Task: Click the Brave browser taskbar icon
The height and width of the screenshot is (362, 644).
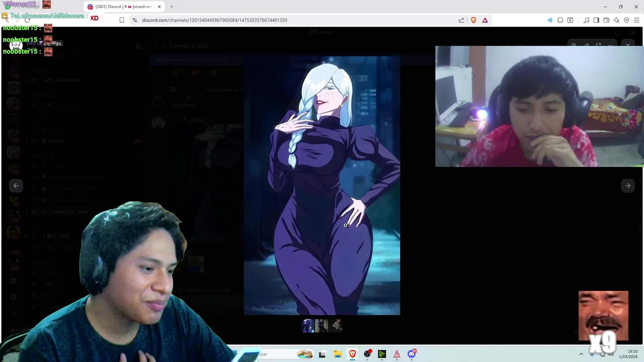Action: pos(352,354)
